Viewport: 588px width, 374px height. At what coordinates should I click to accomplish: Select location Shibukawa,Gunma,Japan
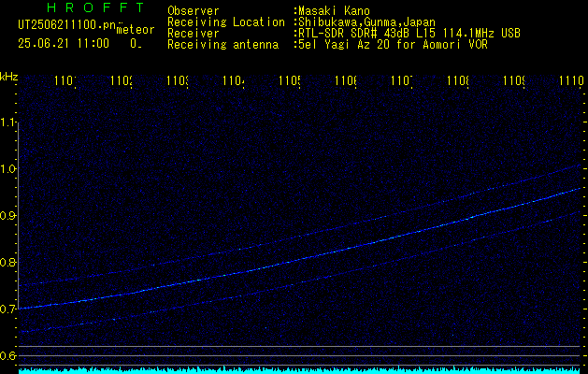(x=366, y=22)
